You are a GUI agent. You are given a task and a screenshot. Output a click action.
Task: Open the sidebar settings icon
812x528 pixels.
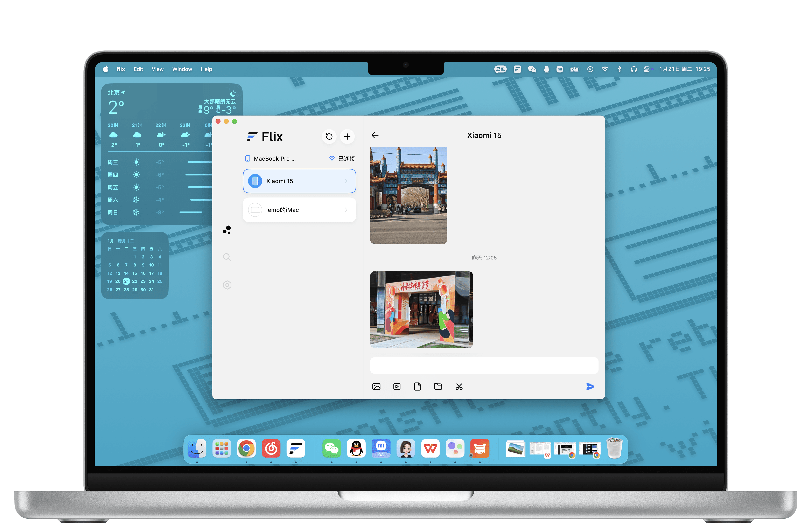coord(227,285)
